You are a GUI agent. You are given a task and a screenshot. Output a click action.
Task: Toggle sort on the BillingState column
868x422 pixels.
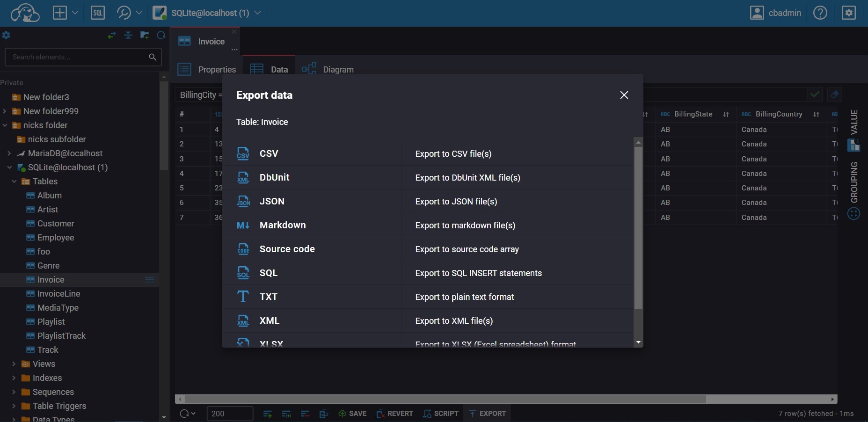pos(725,114)
